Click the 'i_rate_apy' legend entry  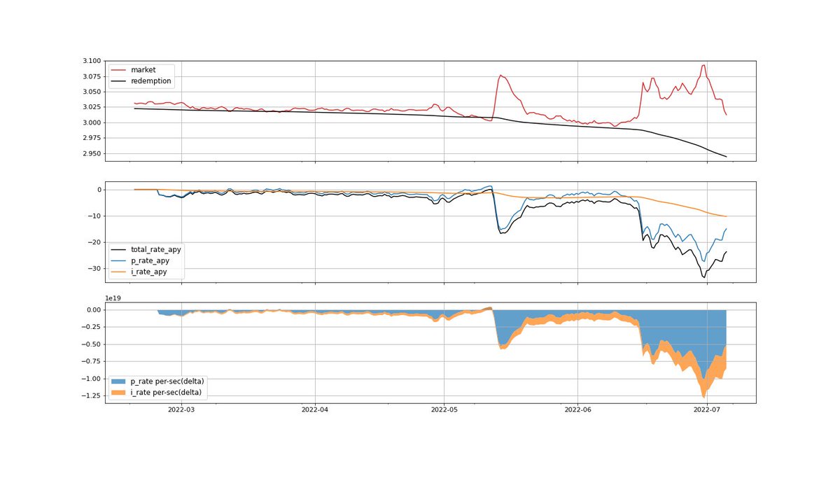pyautogui.click(x=139, y=272)
